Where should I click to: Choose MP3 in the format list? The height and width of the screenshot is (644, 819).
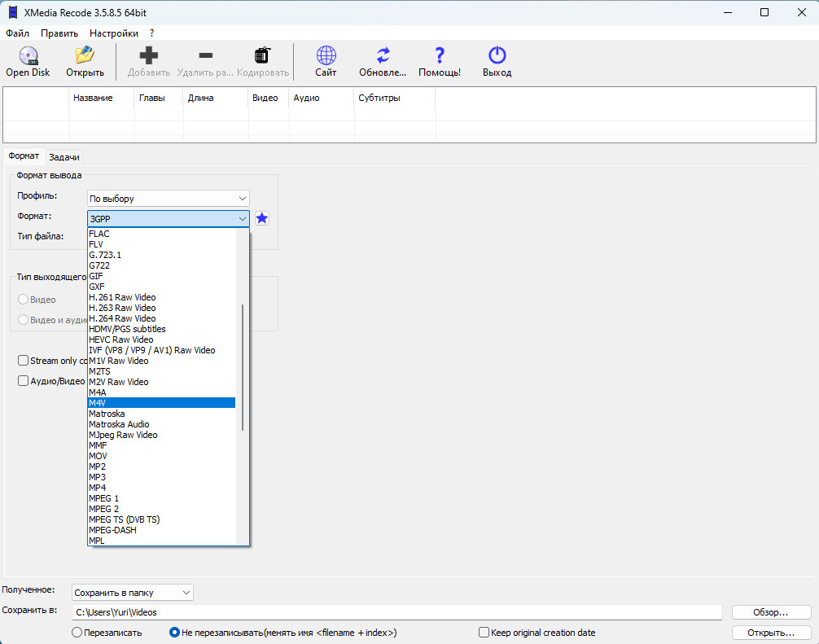[x=162, y=477]
